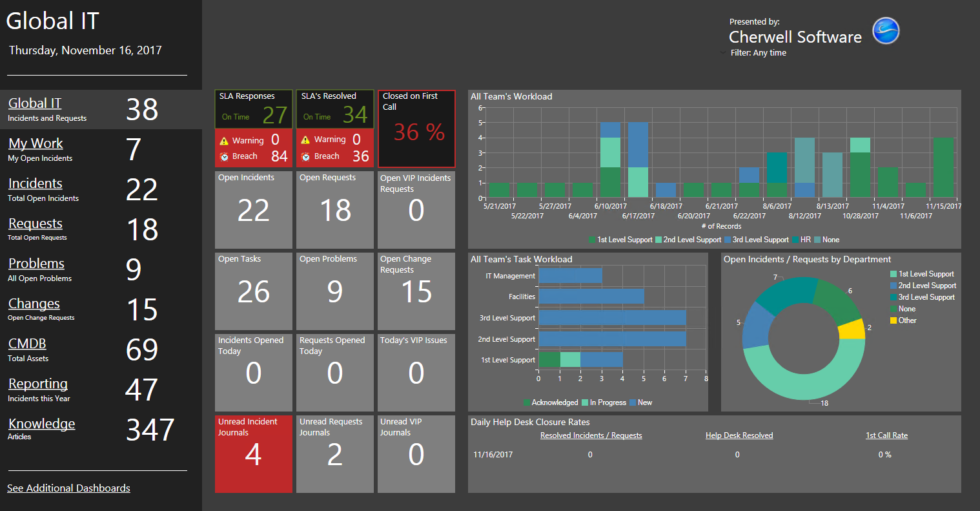Viewport: 980px width, 511px height.
Task: Click the 6/17/2017 stacked bar in workload chart
Action: click(x=638, y=160)
